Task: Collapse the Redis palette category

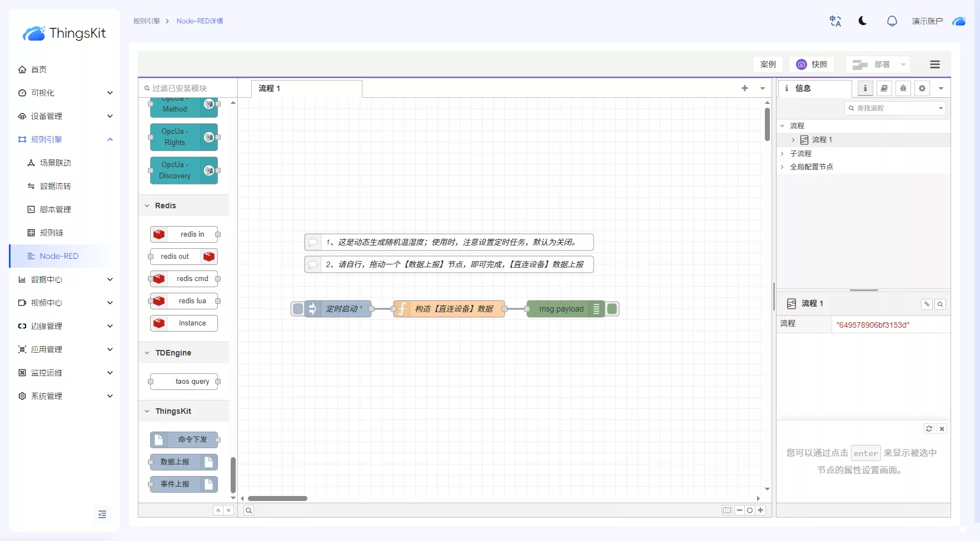Action: (183, 206)
